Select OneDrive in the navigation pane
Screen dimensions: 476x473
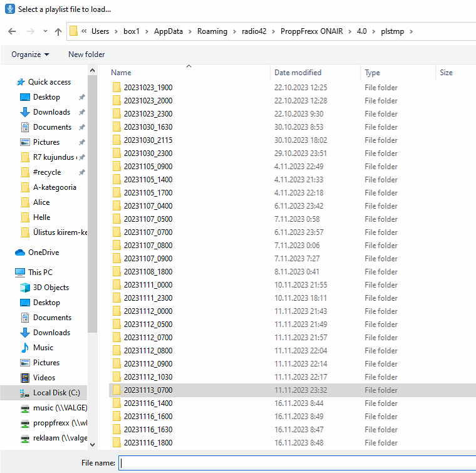click(43, 252)
